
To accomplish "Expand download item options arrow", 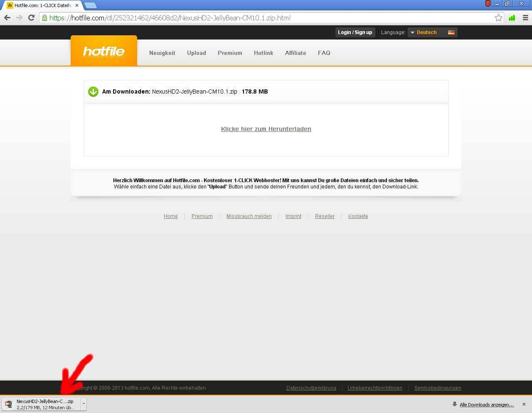I will pos(84,404).
